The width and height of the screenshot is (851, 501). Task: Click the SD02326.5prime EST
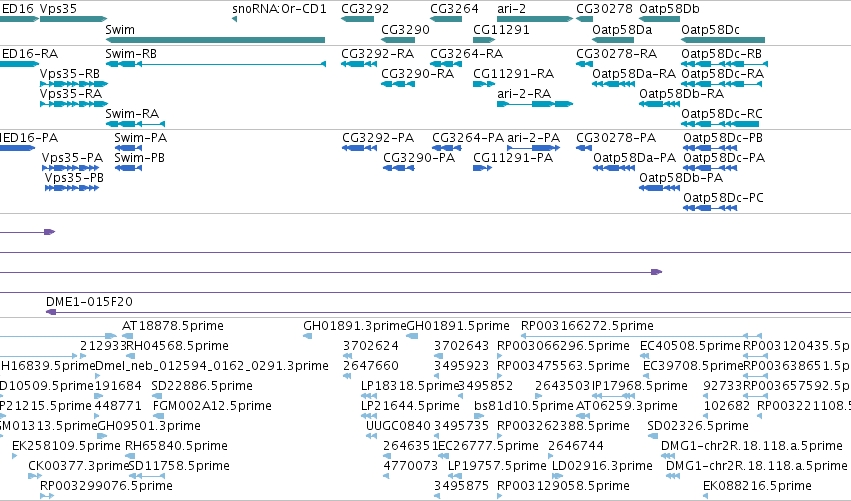(x=655, y=436)
